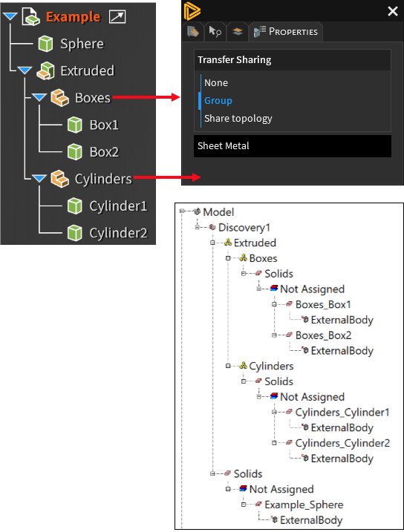The height and width of the screenshot is (532, 404).
Task: Click the Discovery1 node icon
Action: [x=212, y=227]
